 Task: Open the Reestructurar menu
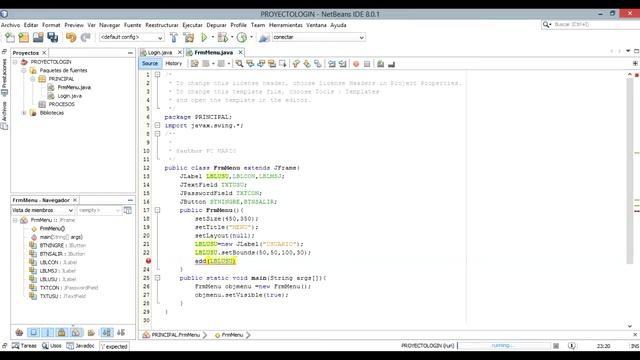point(162,25)
